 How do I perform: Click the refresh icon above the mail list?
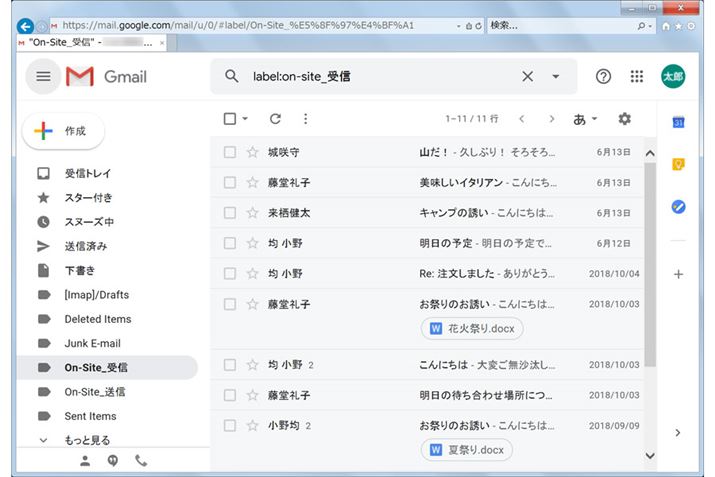point(275,119)
